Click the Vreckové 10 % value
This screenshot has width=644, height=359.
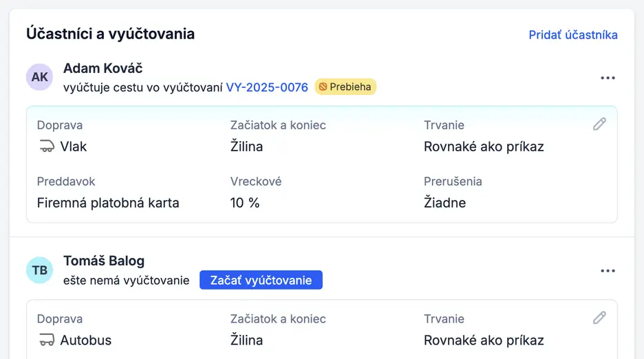245,203
